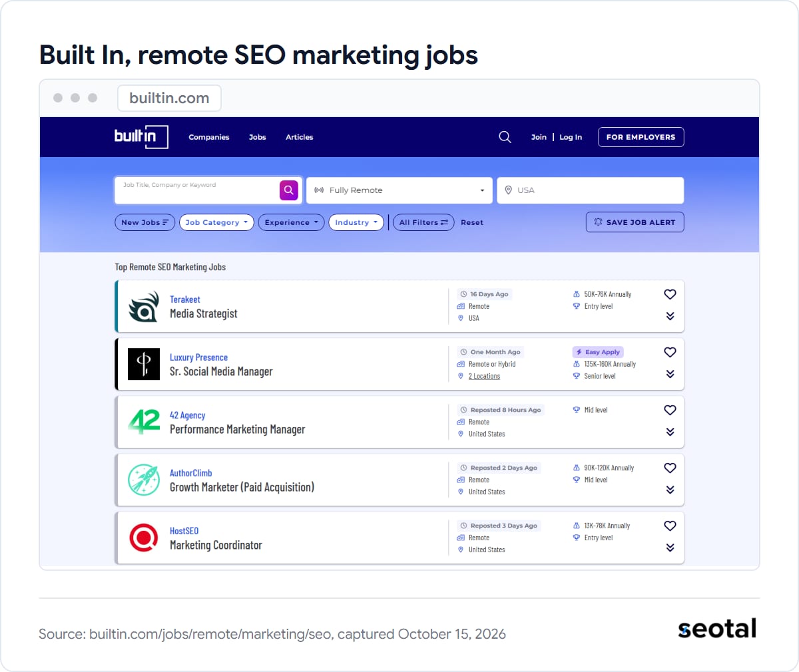Open the Companies menu

tap(209, 137)
